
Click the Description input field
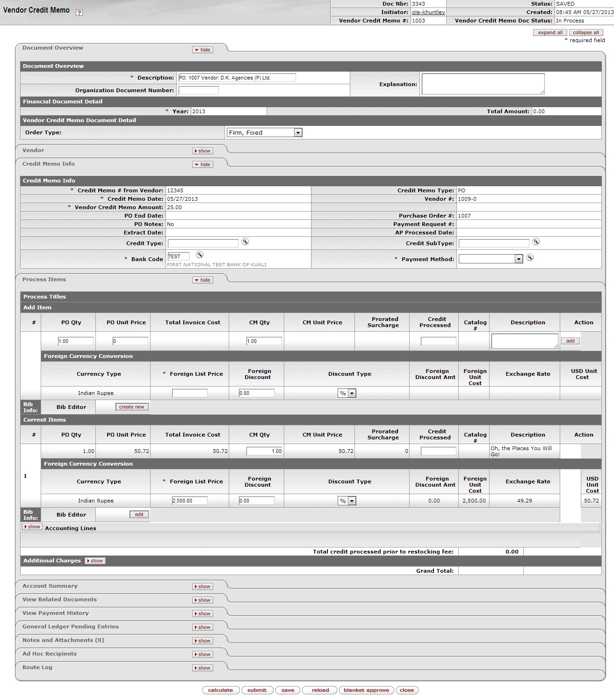point(237,78)
